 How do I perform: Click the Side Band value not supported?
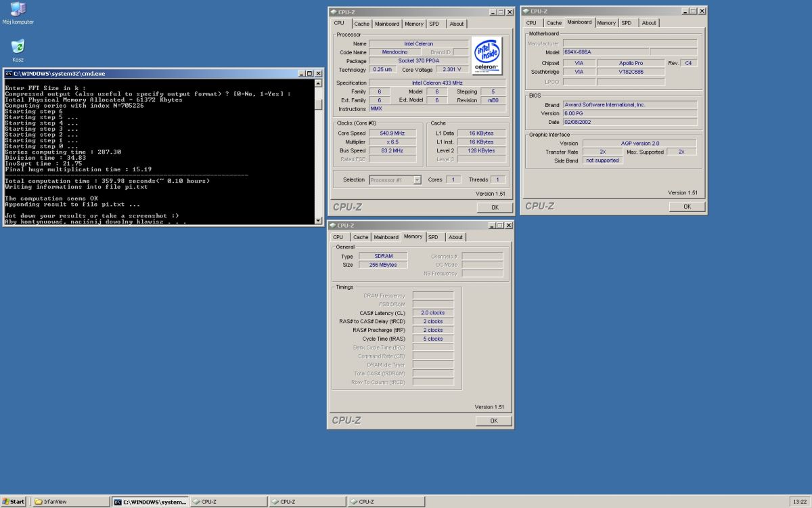tap(602, 161)
